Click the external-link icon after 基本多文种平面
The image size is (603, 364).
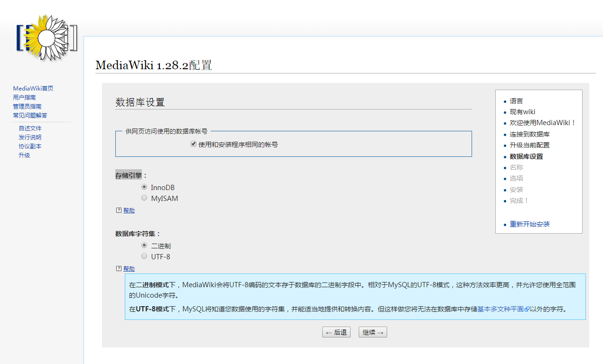pos(527,309)
